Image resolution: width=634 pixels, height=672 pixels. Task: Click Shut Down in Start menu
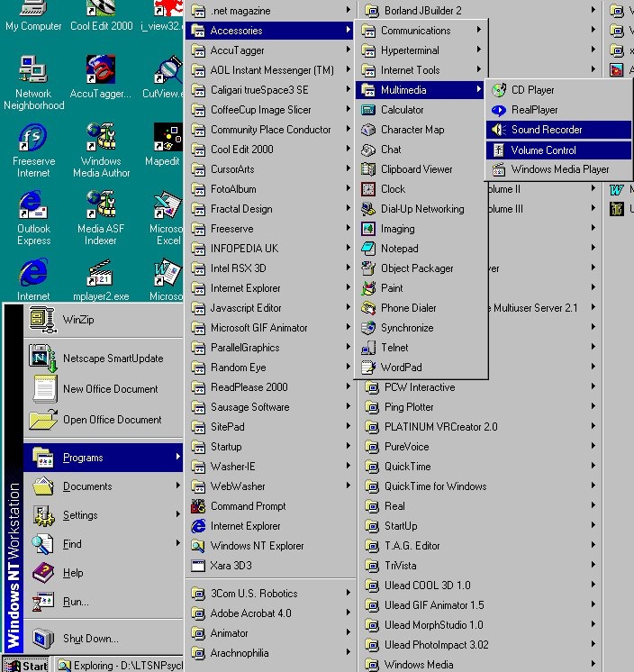[90, 639]
